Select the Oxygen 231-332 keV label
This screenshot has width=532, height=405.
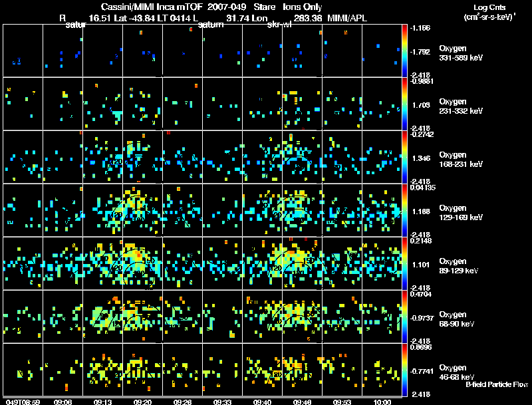(x=461, y=106)
